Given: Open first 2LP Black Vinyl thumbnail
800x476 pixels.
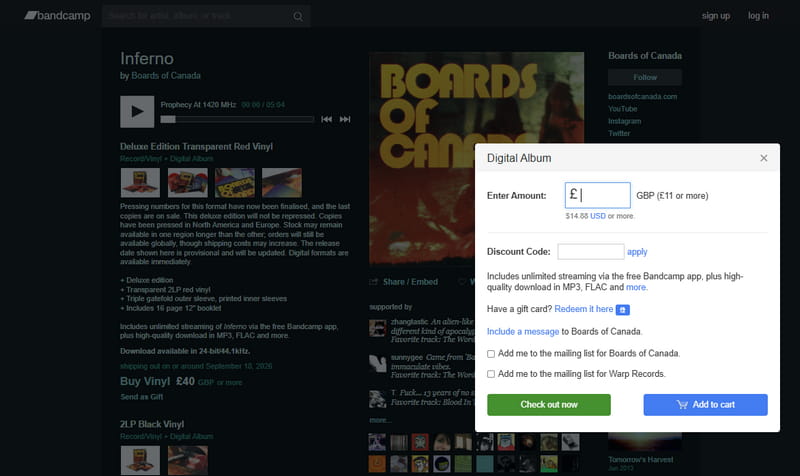Looking at the screenshot, I should 140,460.
